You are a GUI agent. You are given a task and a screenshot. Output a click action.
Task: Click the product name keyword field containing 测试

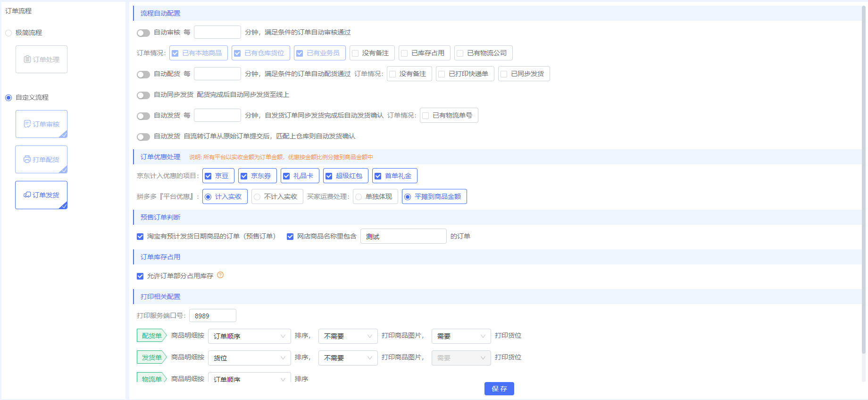click(403, 236)
